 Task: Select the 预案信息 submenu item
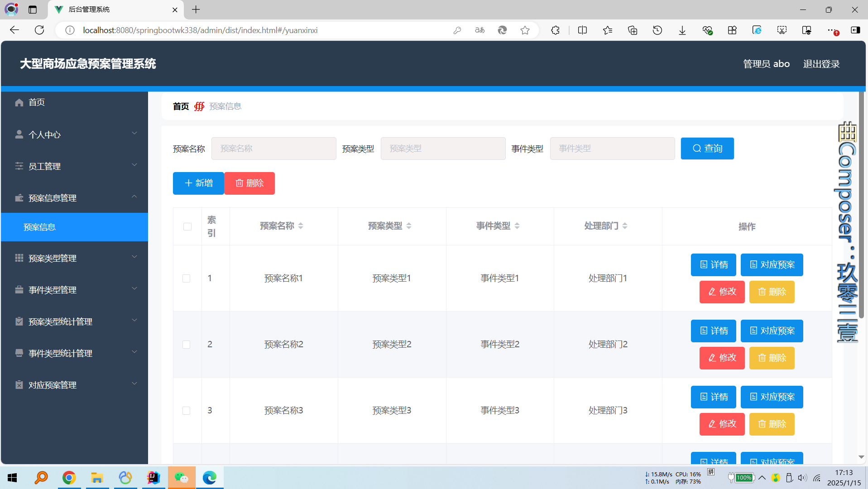tap(74, 227)
